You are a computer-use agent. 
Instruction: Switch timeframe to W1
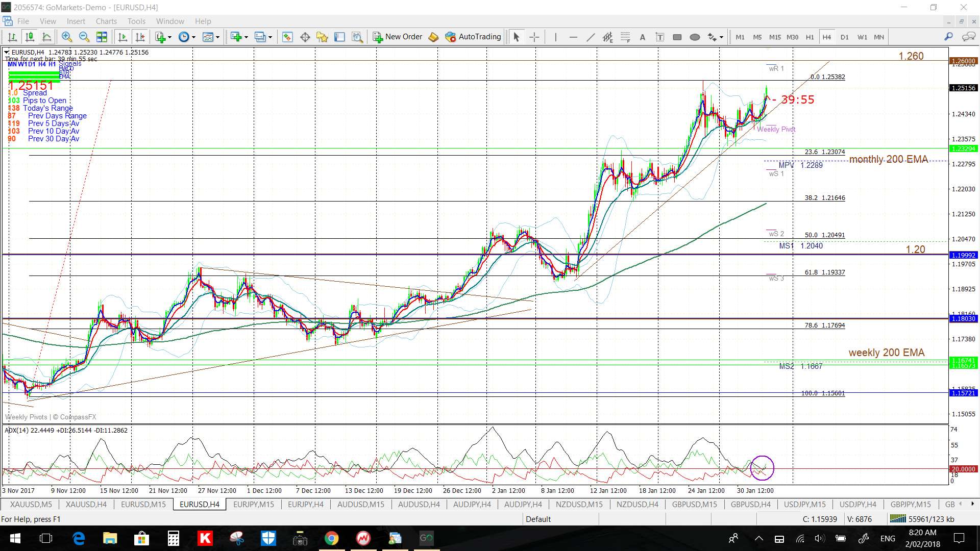pos(862,37)
